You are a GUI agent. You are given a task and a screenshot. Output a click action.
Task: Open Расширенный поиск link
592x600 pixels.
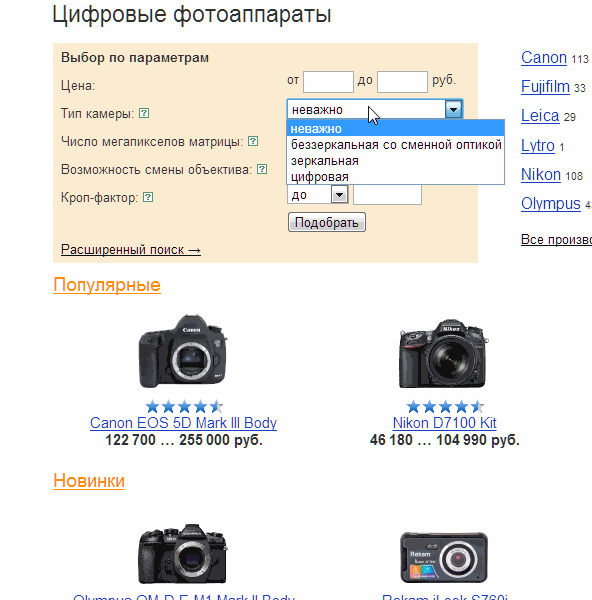[131, 249]
